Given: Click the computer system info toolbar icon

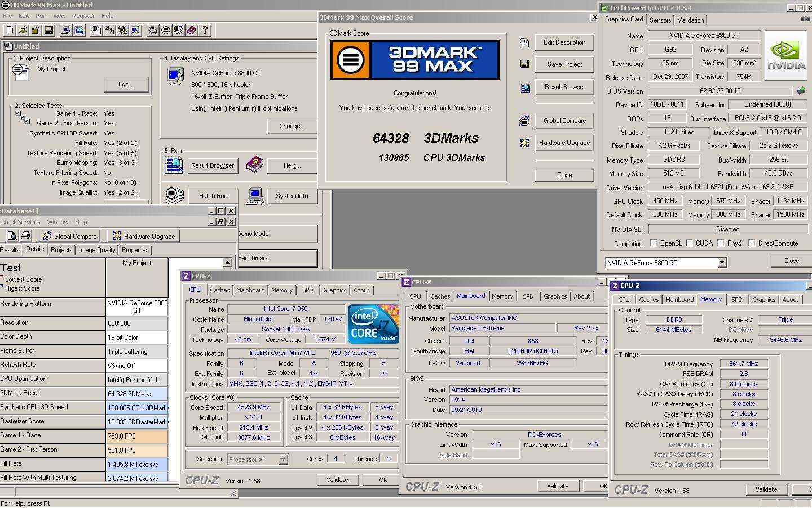Looking at the screenshot, I should click(66, 30).
